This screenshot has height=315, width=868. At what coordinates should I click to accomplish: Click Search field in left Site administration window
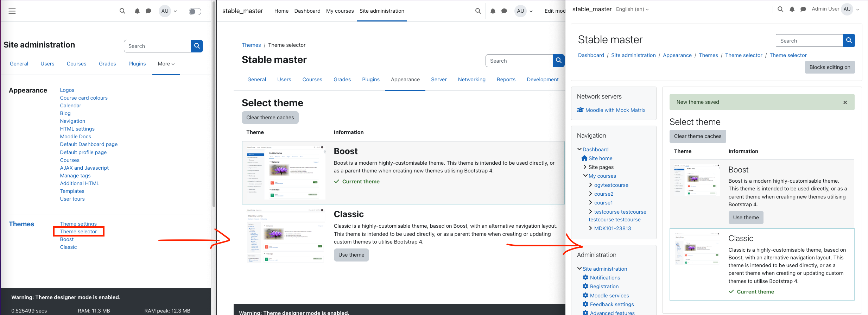(x=158, y=46)
